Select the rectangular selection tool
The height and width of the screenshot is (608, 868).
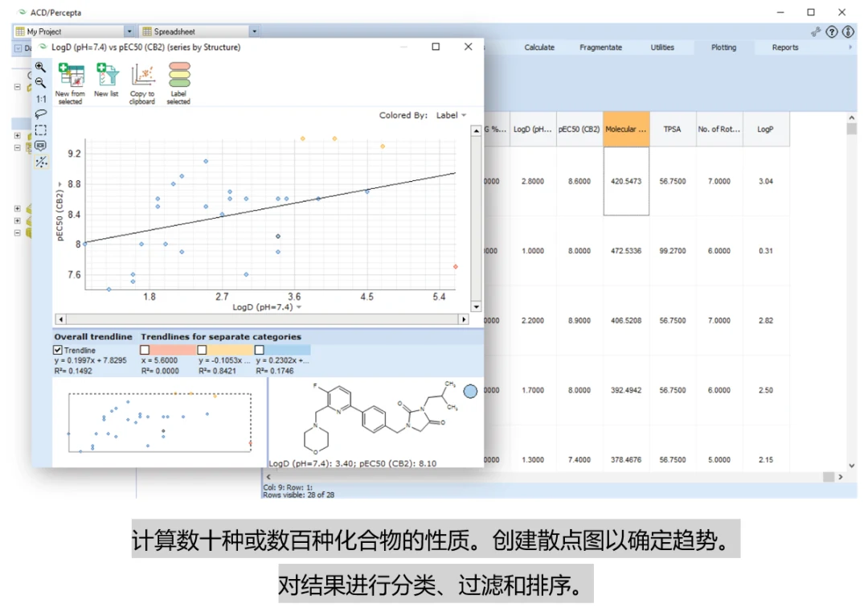pyautogui.click(x=41, y=130)
